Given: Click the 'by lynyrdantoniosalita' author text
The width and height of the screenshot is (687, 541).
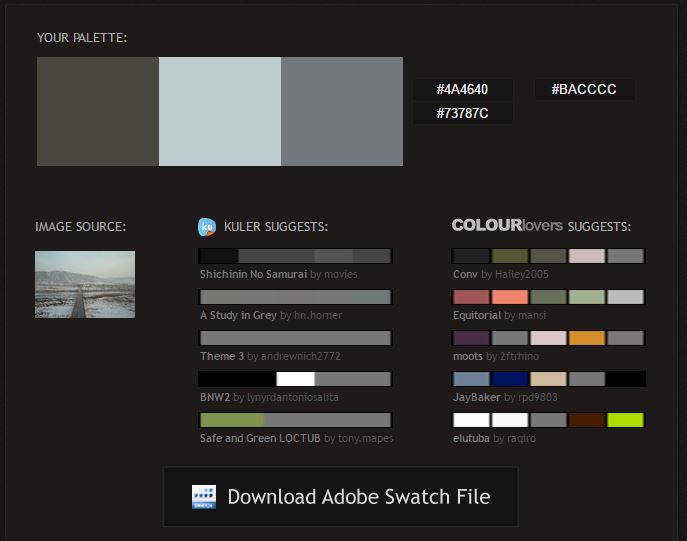Looking at the screenshot, I should (x=286, y=397).
